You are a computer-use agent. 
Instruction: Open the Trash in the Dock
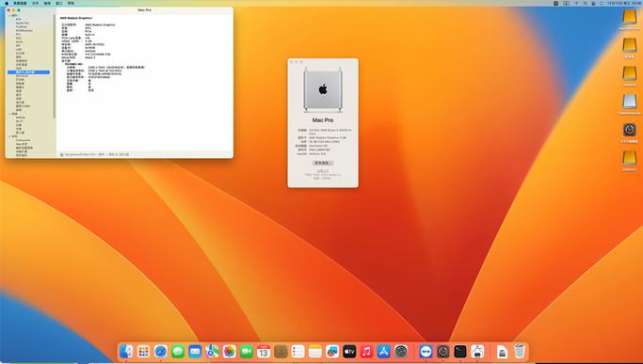point(520,351)
